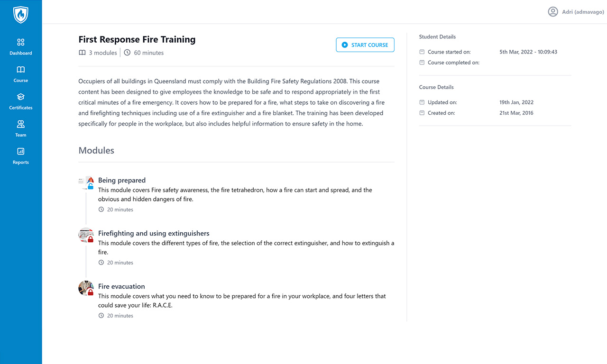
Task: Select Course in the sidebar menu
Action: point(20,73)
